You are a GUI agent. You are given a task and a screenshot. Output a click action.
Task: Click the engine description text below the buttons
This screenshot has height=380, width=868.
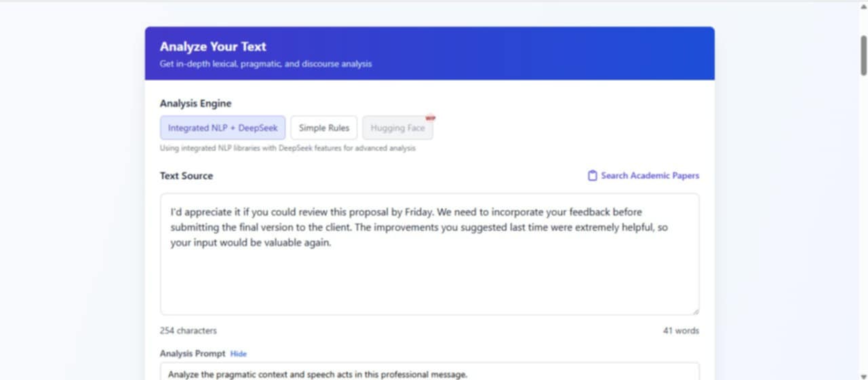coord(288,148)
